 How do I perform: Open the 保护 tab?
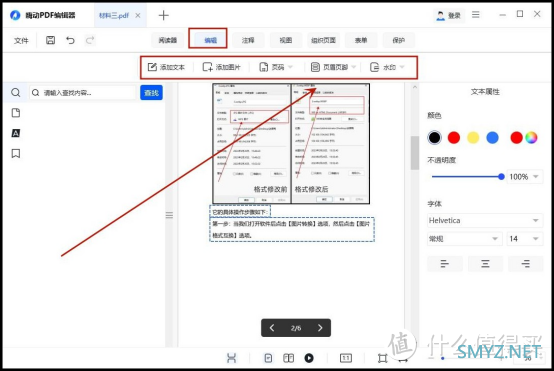(x=399, y=40)
